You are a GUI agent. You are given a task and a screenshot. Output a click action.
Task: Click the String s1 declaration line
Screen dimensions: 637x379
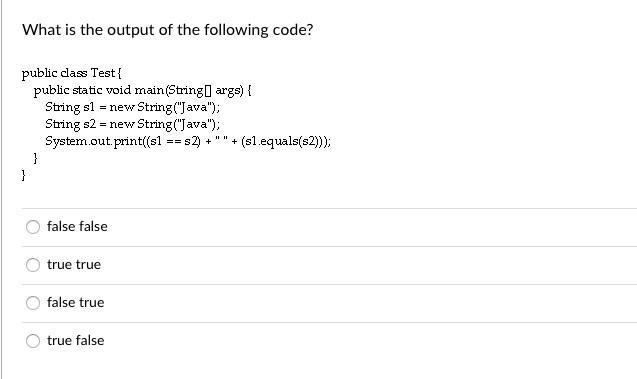(132, 107)
